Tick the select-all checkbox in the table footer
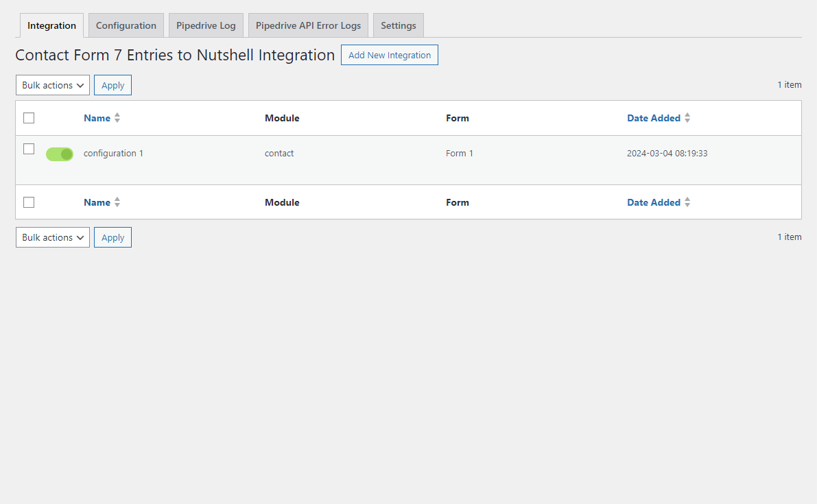This screenshot has height=504, width=817. click(29, 202)
